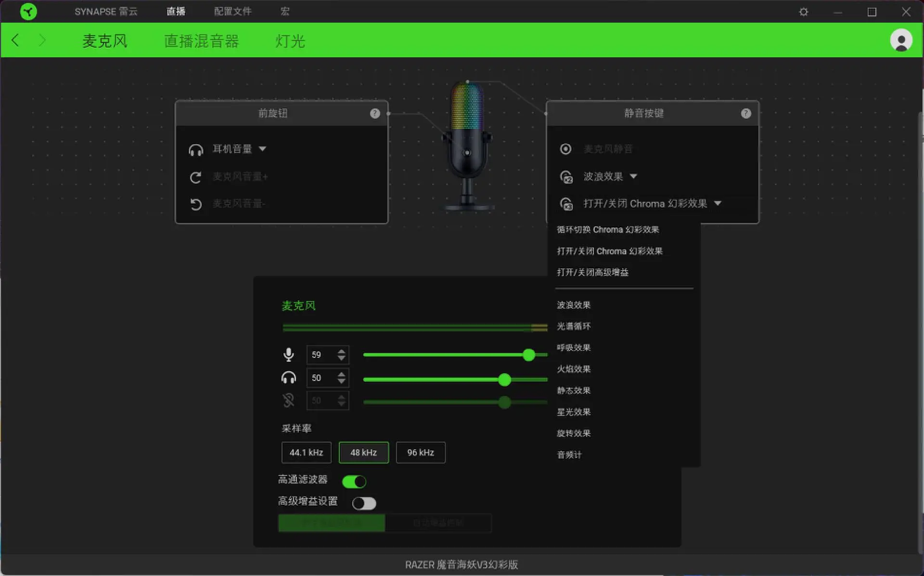Toggle the 高通滤波器 switch

354,481
